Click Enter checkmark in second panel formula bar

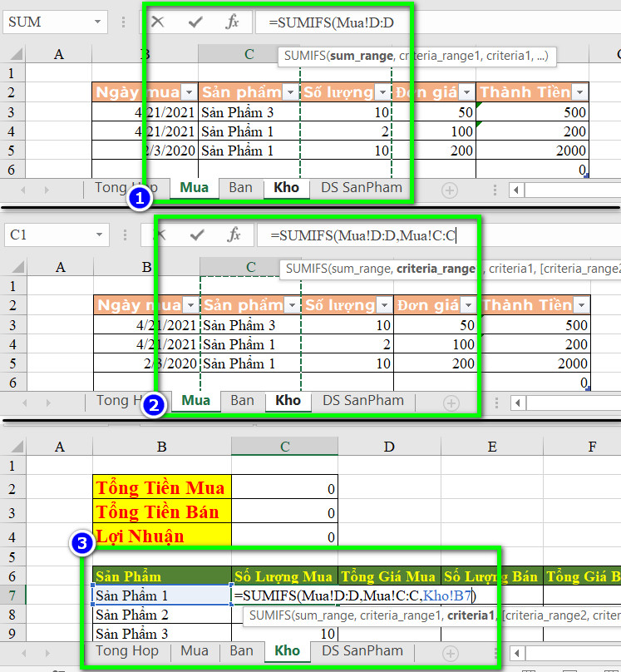197,235
